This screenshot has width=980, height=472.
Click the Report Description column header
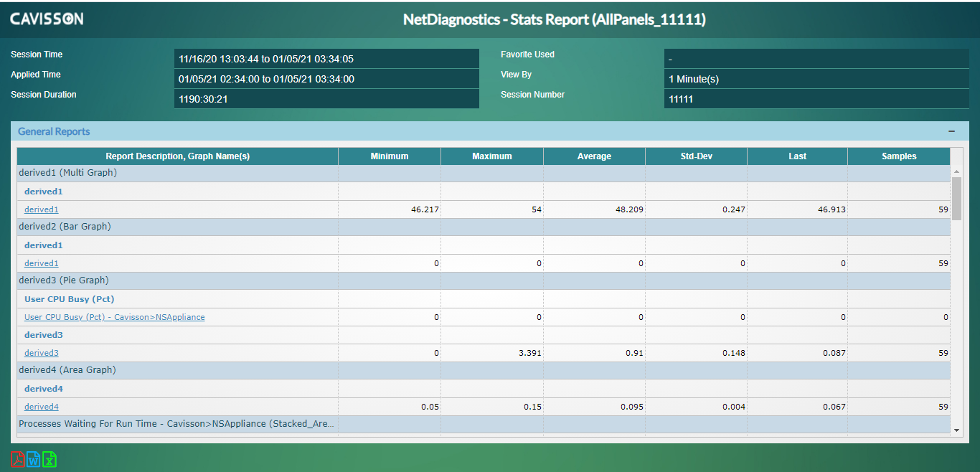[x=178, y=156]
